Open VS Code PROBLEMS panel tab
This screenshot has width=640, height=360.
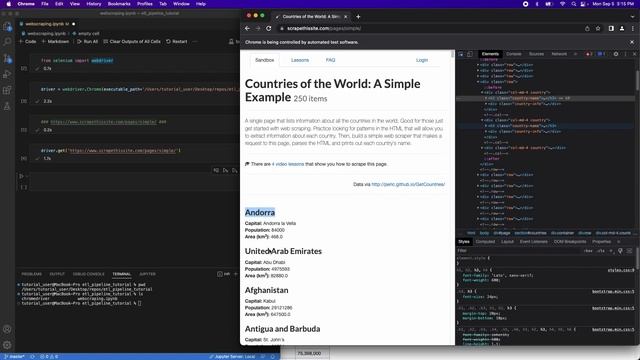(31, 274)
